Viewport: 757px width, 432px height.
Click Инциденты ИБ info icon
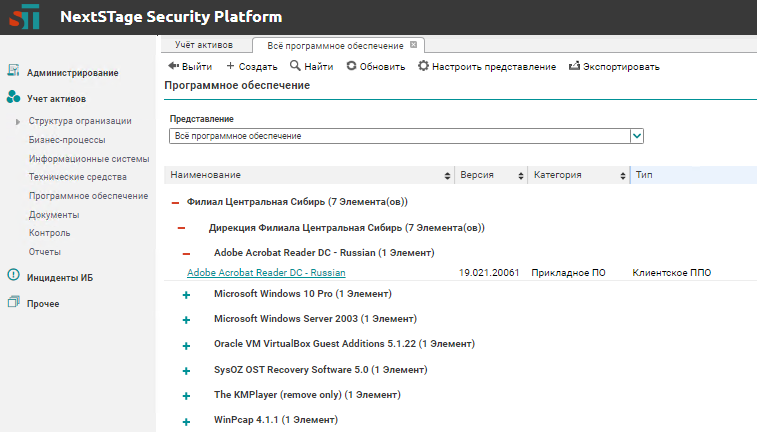pos(13,277)
